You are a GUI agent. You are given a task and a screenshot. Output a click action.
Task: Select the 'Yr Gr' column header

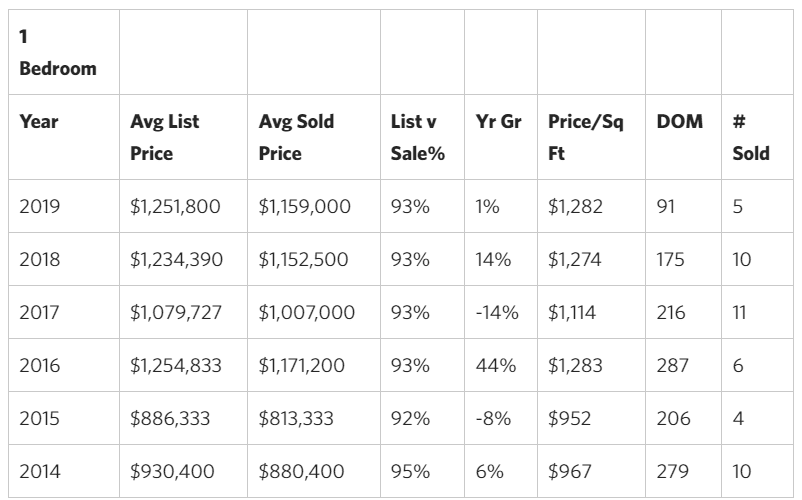pyautogui.click(x=497, y=122)
